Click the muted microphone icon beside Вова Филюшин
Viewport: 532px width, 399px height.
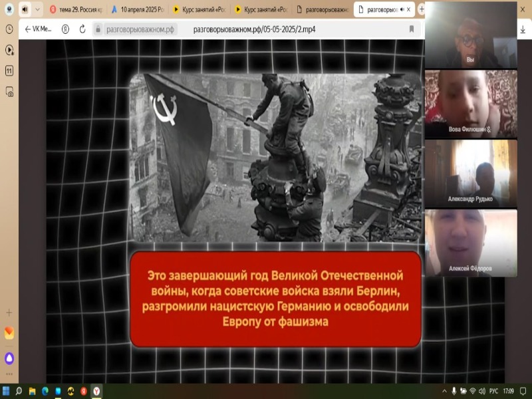point(489,129)
